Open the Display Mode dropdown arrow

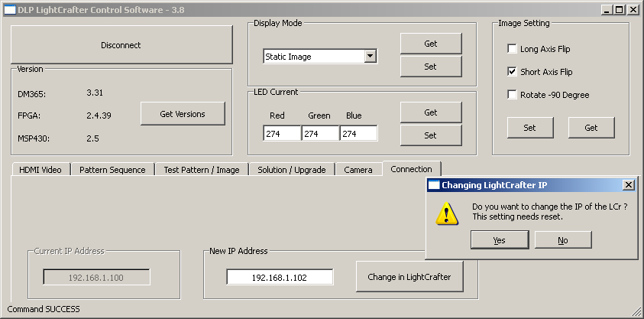pyautogui.click(x=371, y=56)
